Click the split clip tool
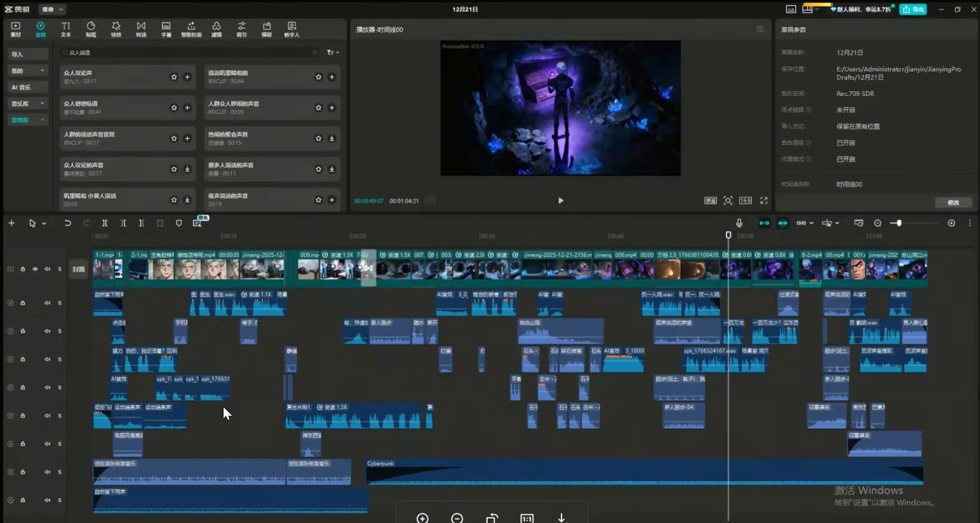 pos(104,223)
